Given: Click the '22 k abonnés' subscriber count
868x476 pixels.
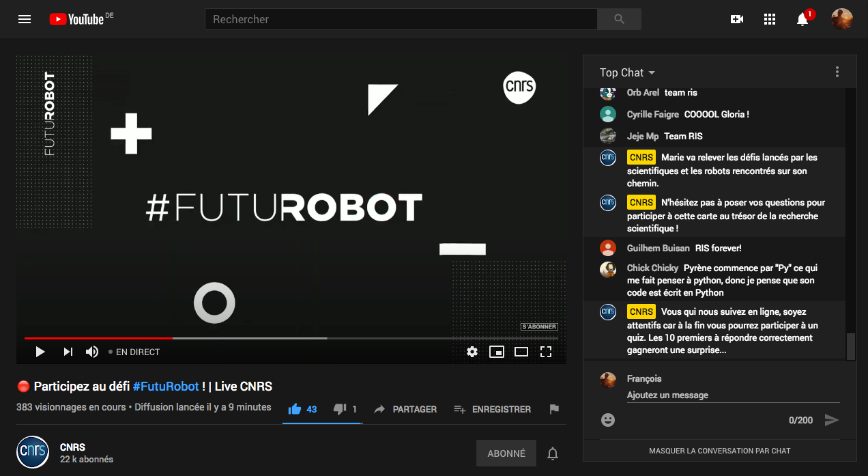Looking at the screenshot, I should (87, 460).
